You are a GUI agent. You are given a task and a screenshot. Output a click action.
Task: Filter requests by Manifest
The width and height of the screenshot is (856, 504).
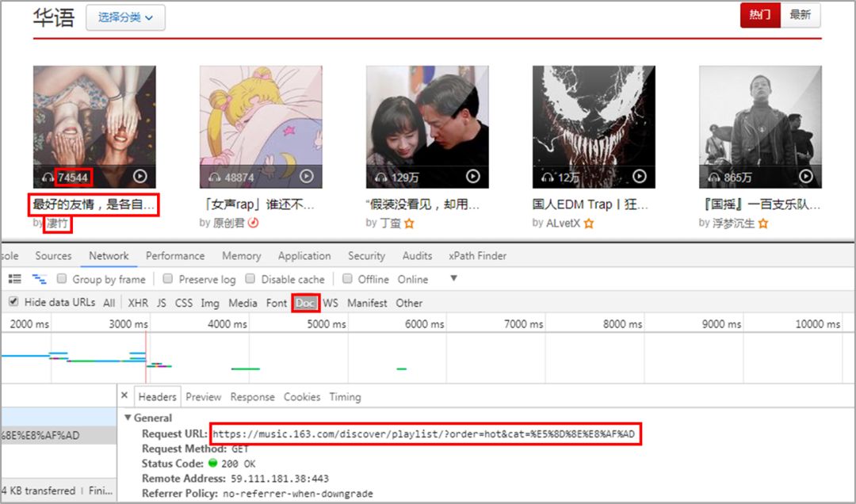[x=367, y=303]
